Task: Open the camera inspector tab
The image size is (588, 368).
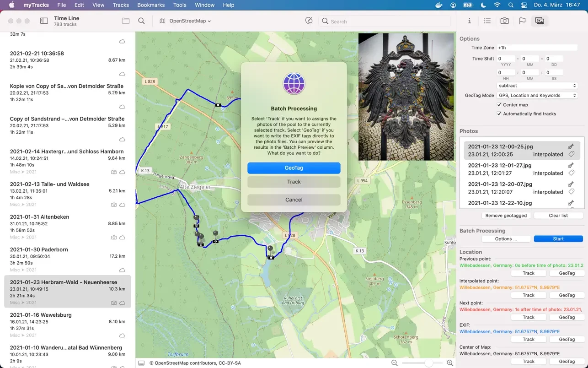Action: [x=504, y=21]
